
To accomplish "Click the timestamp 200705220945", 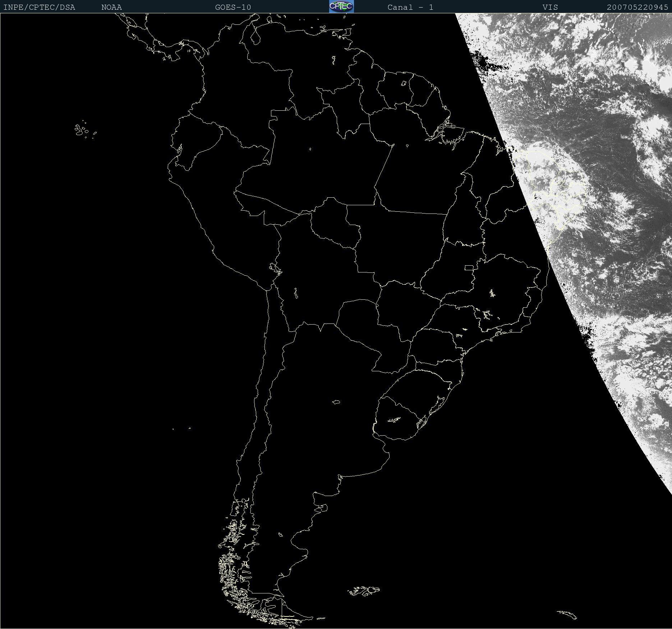I will 638,7.
